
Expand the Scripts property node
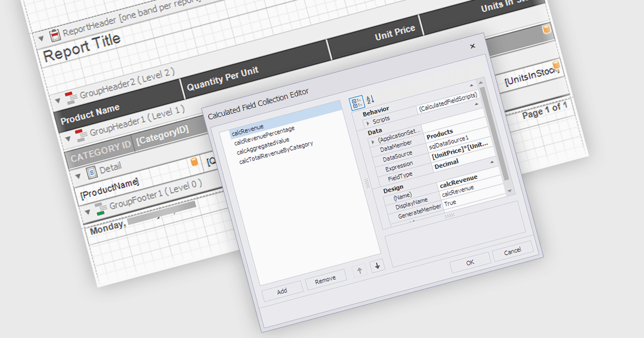[368, 123]
